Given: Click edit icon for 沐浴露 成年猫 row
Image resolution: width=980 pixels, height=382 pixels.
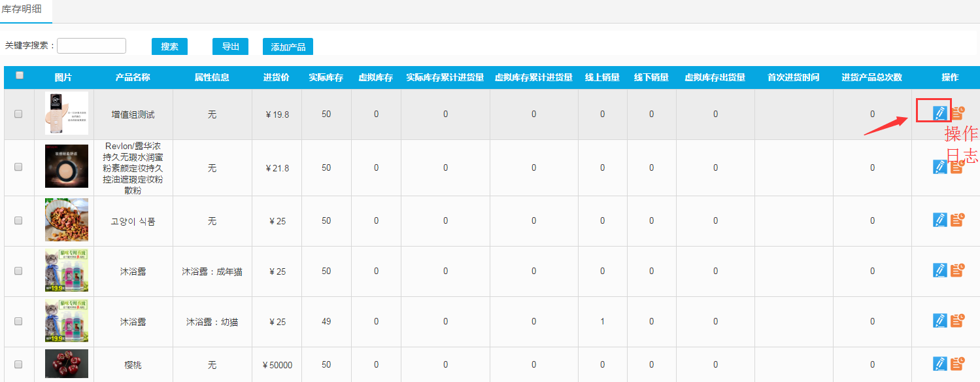Looking at the screenshot, I should pyautogui.click(x=939, y=270).
